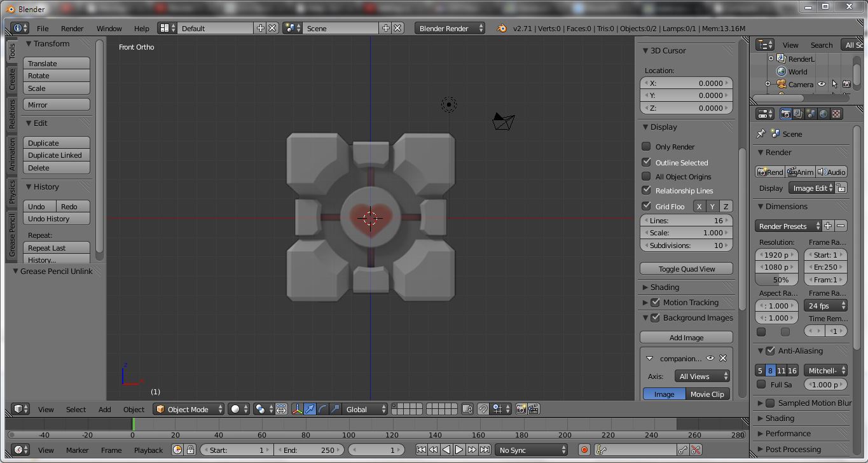Viewport: 868px width, 463px height.
Task: Toggle Camera visibility eye in Outliner
Action: click(822, 84)
